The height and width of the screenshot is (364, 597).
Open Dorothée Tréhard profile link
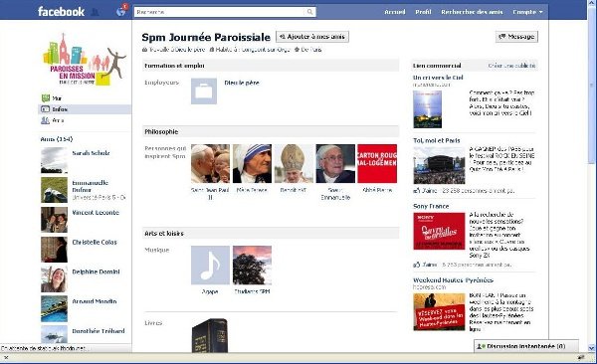point(99,331)
